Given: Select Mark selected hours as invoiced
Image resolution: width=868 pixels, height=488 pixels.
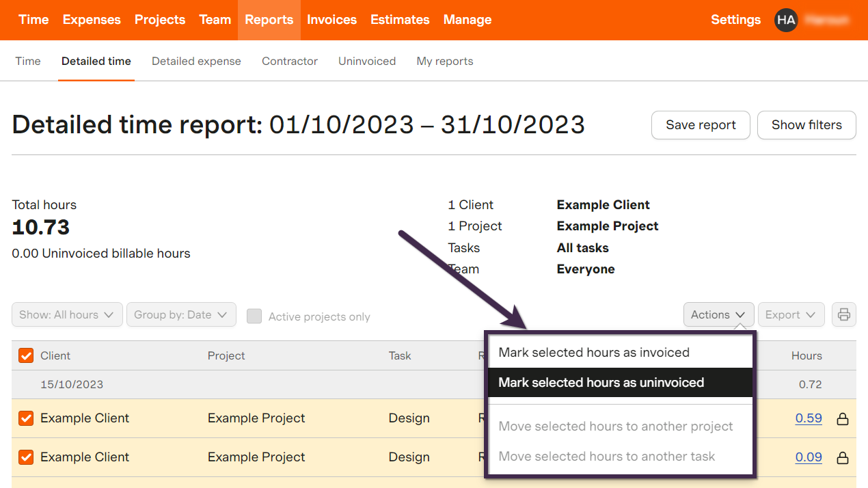Looking at the screenshot, I should point(593,353).
